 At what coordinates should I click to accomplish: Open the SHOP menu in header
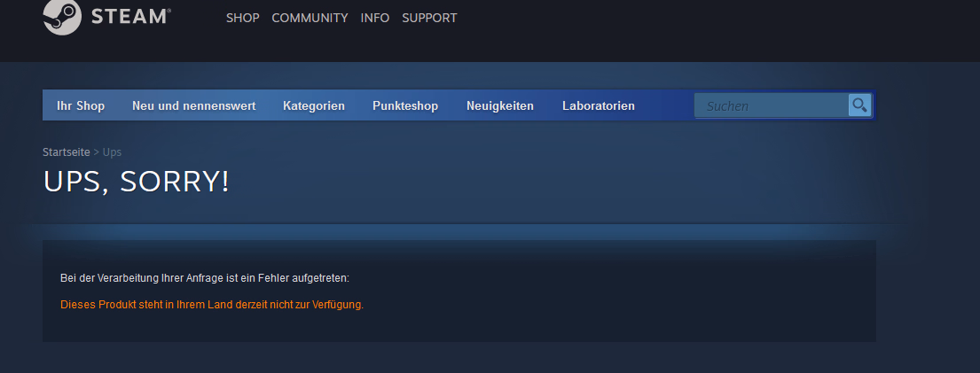point(242,18)
